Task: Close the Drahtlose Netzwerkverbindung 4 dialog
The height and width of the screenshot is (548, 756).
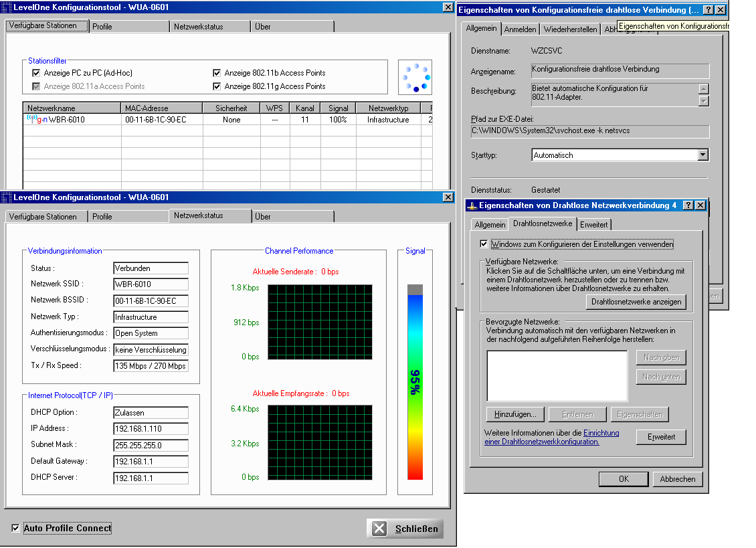Action: (x=700, y=205)
